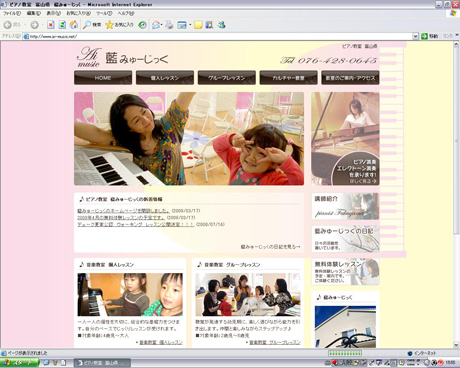Open the カルチャー教室 navigation tab

point(288,78)
